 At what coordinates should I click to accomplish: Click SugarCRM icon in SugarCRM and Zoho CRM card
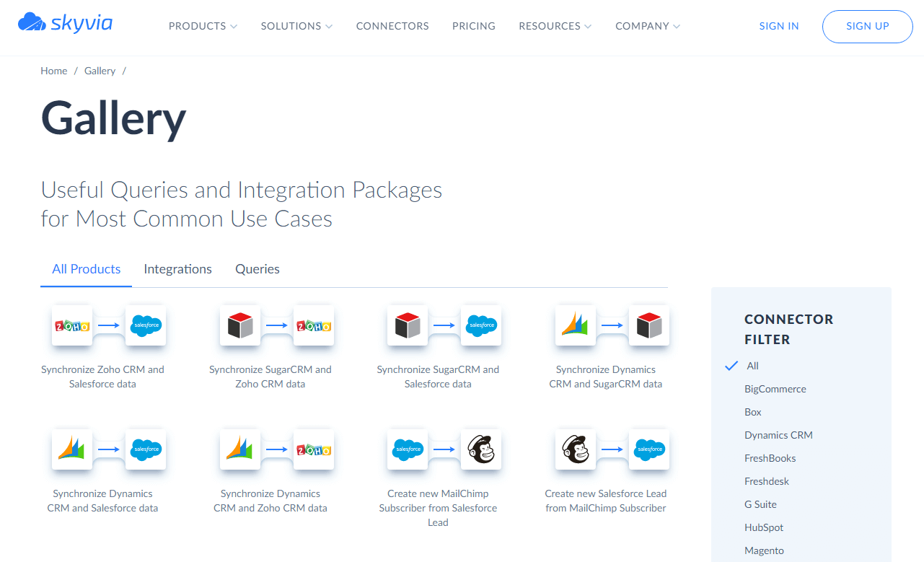coord(240,325)
